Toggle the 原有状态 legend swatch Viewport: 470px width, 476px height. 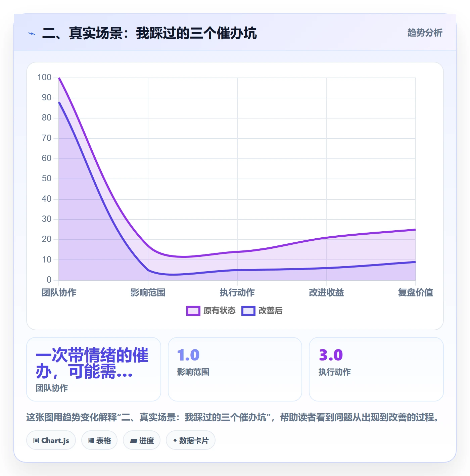[x=193, y=311]
